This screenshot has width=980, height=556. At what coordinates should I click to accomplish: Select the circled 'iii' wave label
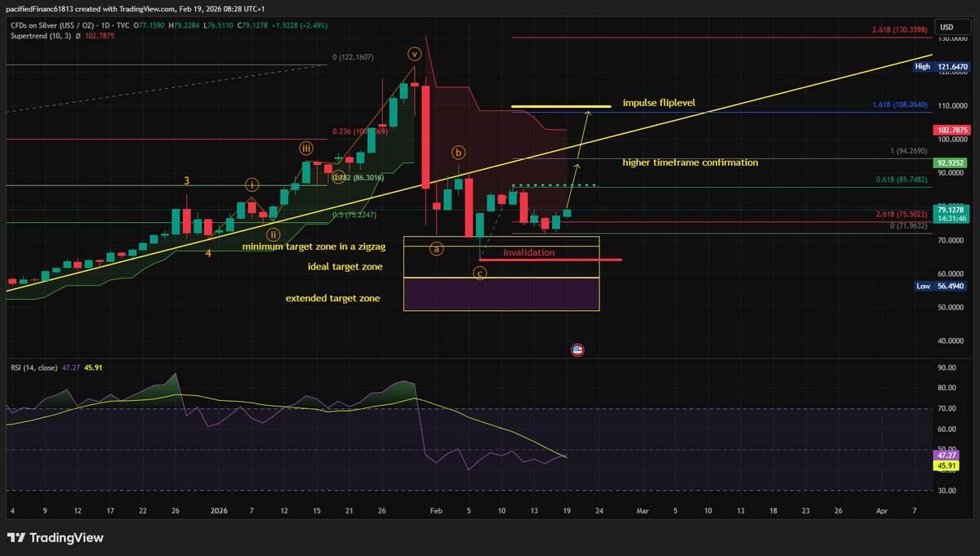[x=306, y=148]
